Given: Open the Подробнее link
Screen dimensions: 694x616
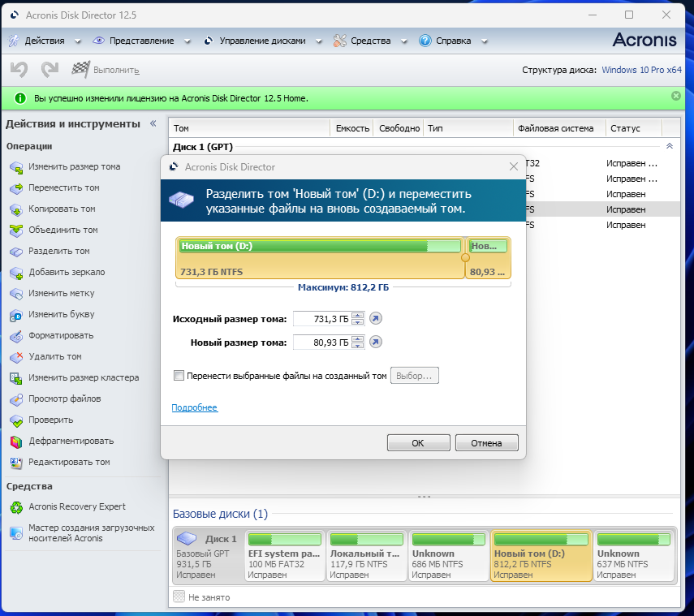Looking at the screenshot, I should (194, 407).
